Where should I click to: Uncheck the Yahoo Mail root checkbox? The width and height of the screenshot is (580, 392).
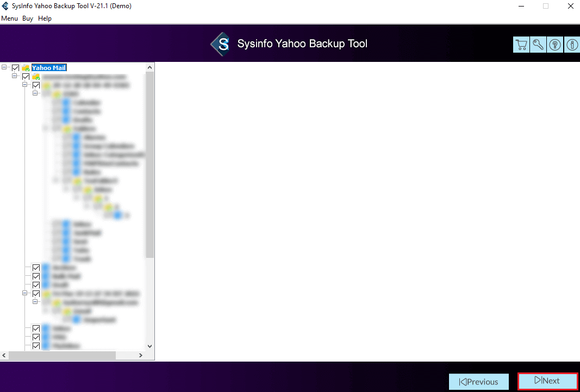point(16,68)
